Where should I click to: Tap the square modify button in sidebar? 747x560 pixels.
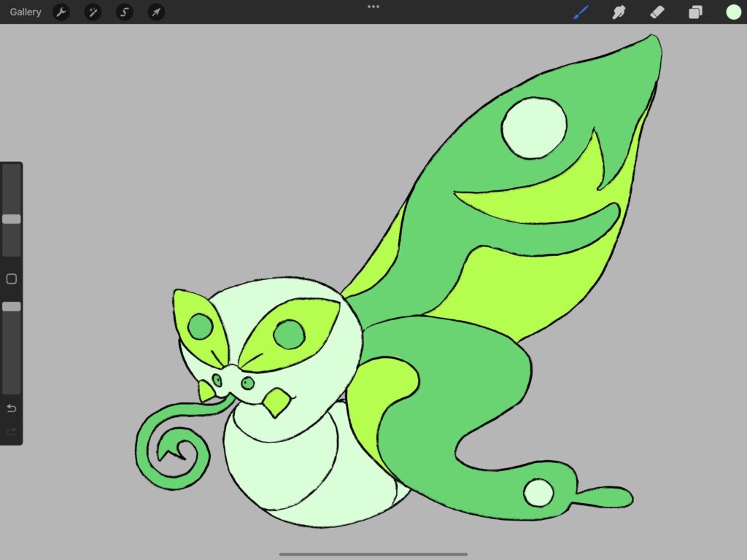[12, 279]
